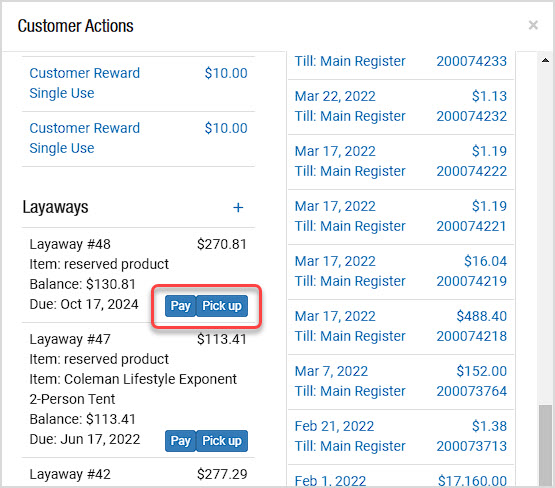Open first Customer Reward Single Use coupon
Screen dimensions: 555x488
[x=138, y=84]
